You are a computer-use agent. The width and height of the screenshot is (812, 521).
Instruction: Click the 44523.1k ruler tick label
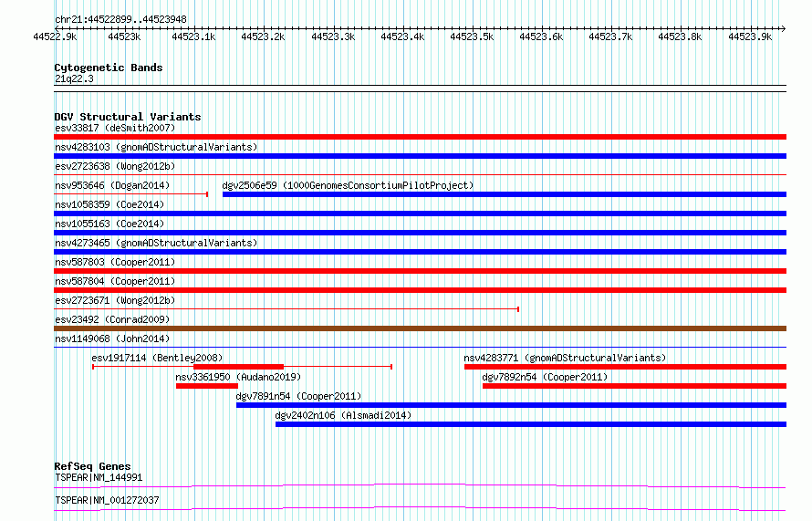pyautogui.click(x=193, y=36)
